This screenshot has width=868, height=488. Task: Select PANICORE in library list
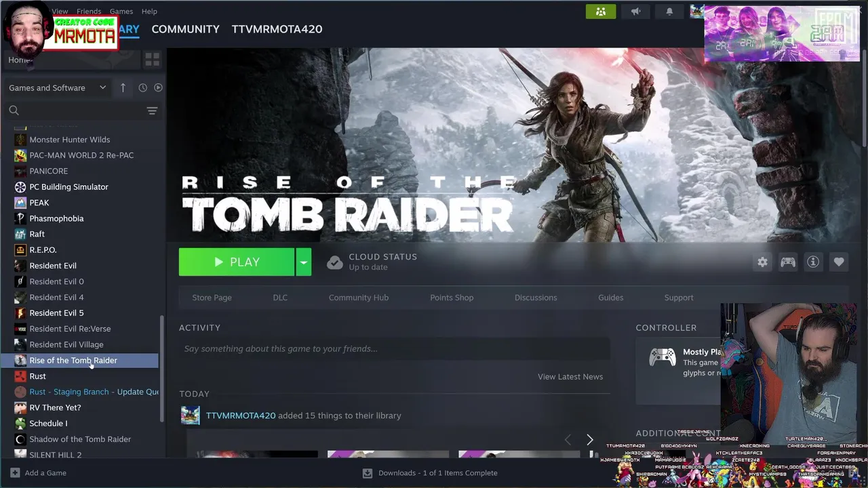(48, 171)
